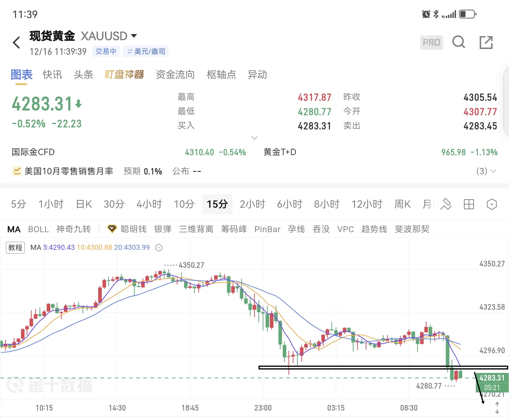Open the grid layout icon
The width and height of the screenshot is (509, 420).
coord(469,204)
